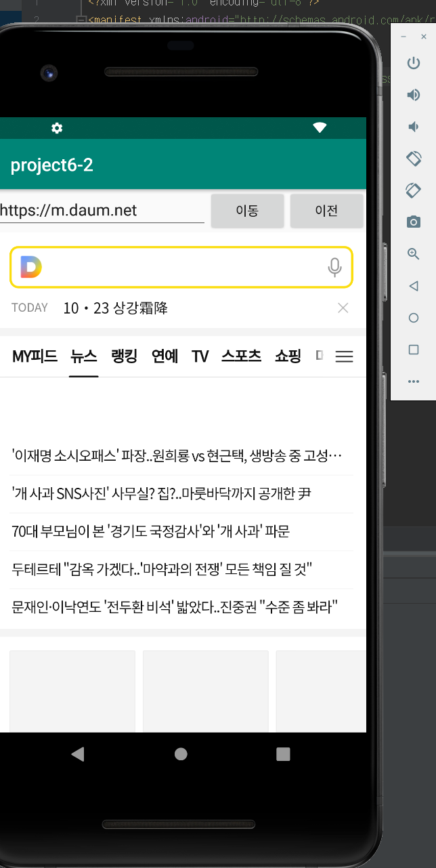Focus the URL field showing https://m.daum.net
The height and width of the screenshot is (868, 436).
point(102,211)
